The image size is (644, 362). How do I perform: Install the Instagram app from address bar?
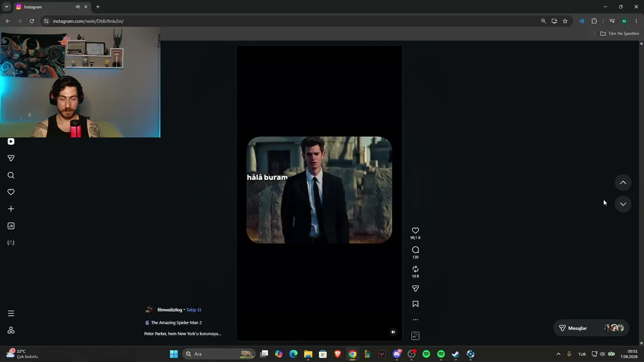(554, 21)
